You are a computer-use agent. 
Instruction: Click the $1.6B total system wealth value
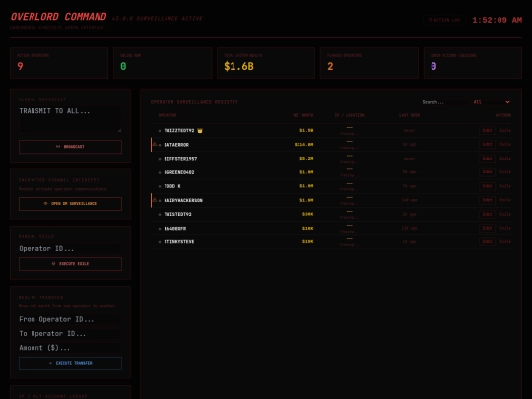tap(238, 66)
